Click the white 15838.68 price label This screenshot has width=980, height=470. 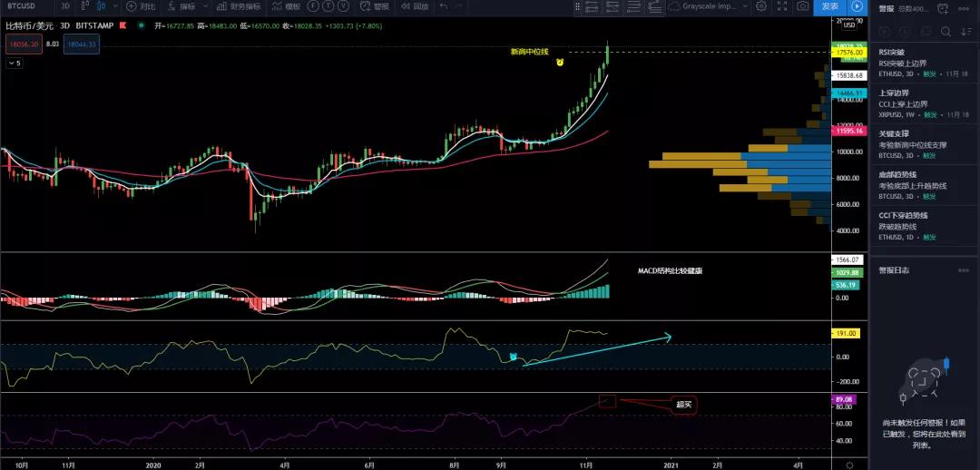click(x=848, y=75)
